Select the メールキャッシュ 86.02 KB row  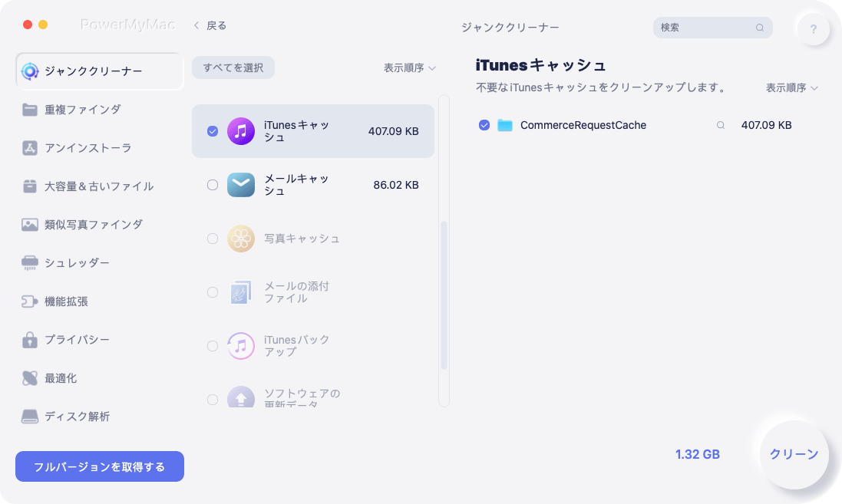coord(313,185)
